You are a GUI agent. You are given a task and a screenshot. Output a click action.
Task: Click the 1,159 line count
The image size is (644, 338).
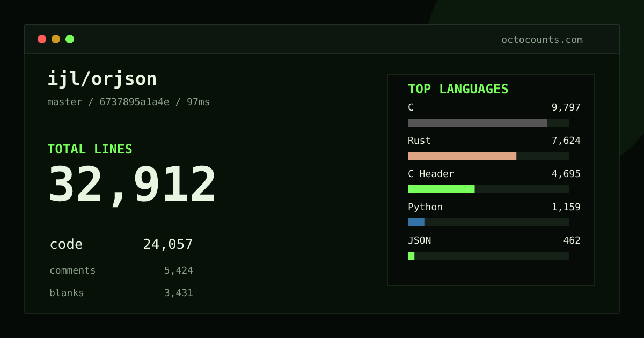(x=566, y=207)
